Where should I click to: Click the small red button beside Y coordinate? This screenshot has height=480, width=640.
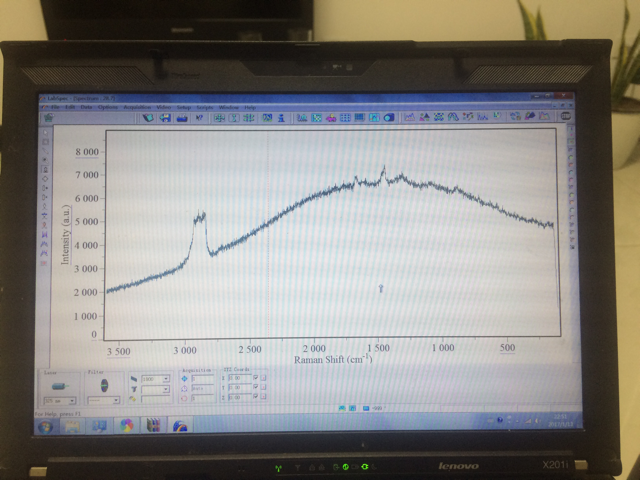tap(263, 387)
